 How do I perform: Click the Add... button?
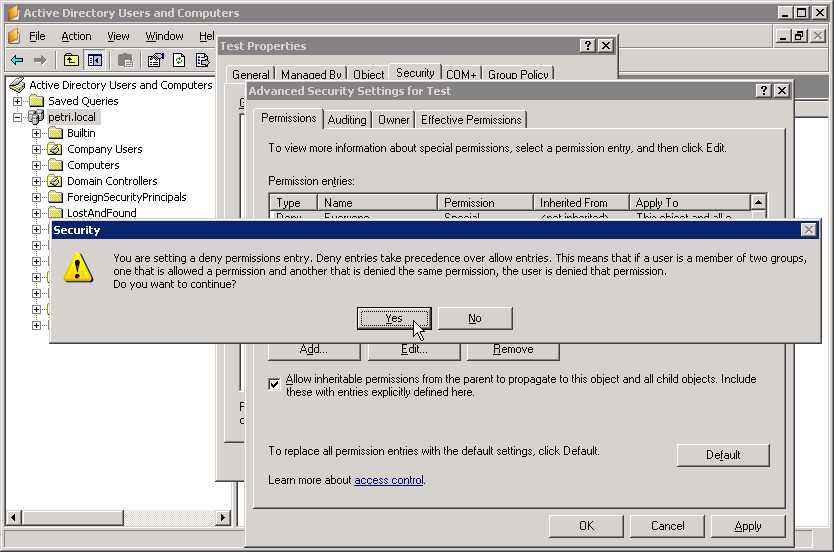314,350
